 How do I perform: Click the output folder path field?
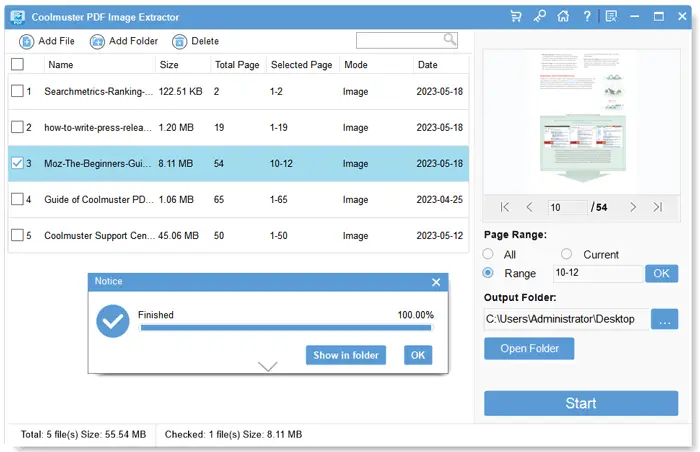[x=567, y=319]
